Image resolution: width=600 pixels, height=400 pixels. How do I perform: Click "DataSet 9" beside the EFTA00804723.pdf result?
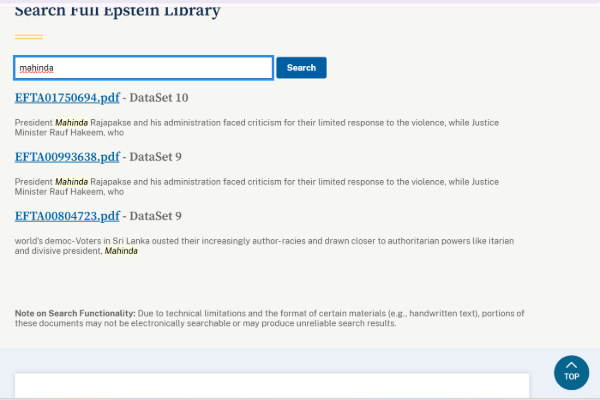(x=156, y=216)
